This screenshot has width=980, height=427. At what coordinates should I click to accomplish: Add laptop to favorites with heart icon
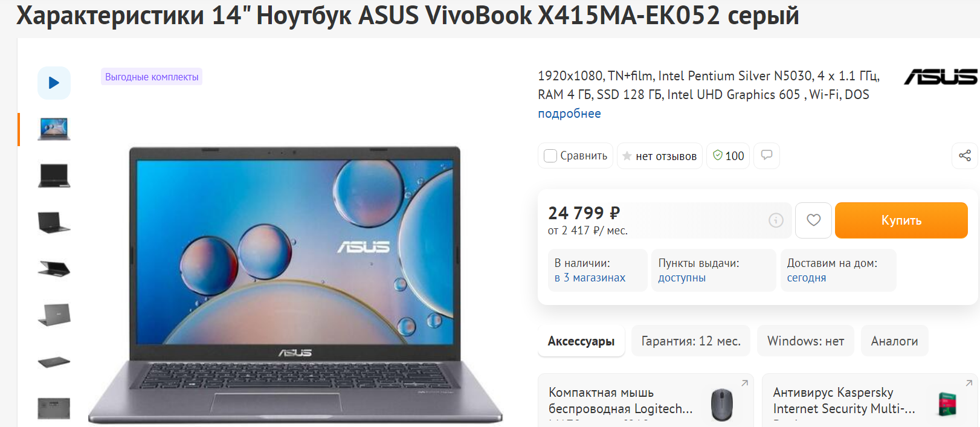point(813,220)
